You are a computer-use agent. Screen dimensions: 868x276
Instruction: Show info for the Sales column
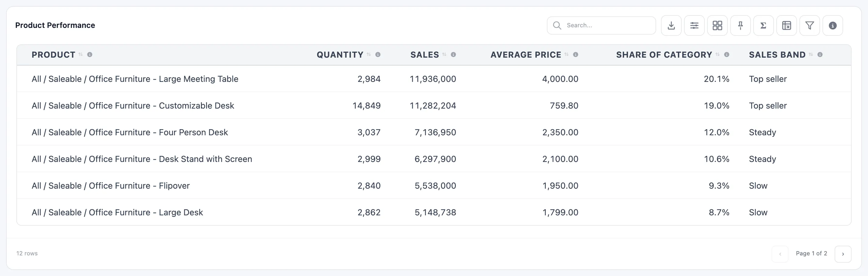pos(453,55)
